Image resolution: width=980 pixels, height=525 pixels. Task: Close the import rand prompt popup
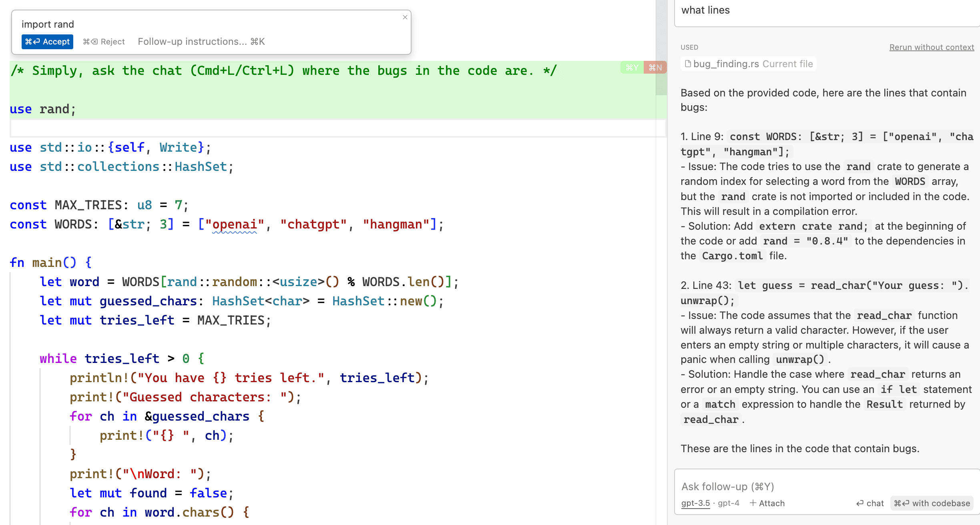(405, 17)
